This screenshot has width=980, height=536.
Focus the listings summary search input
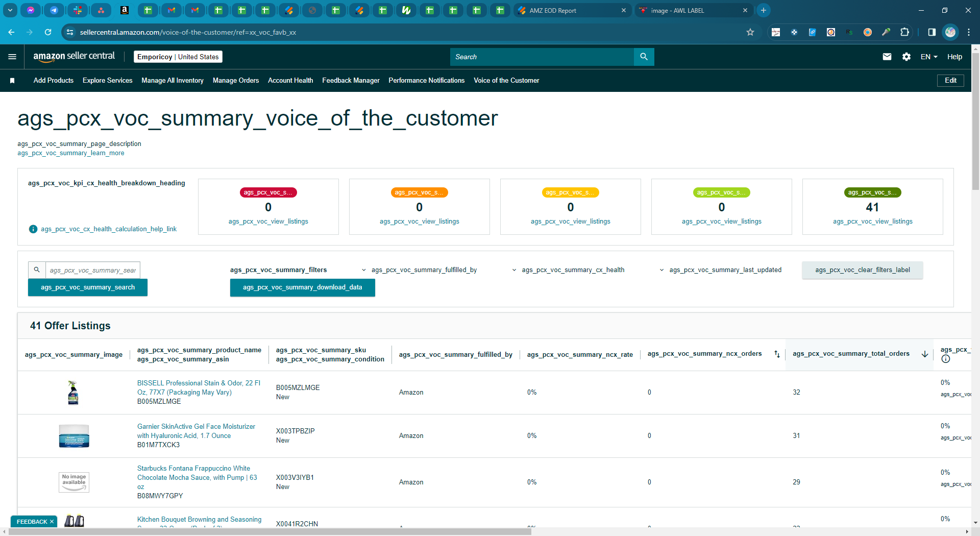pyautogui.click(x=93, y=270)
